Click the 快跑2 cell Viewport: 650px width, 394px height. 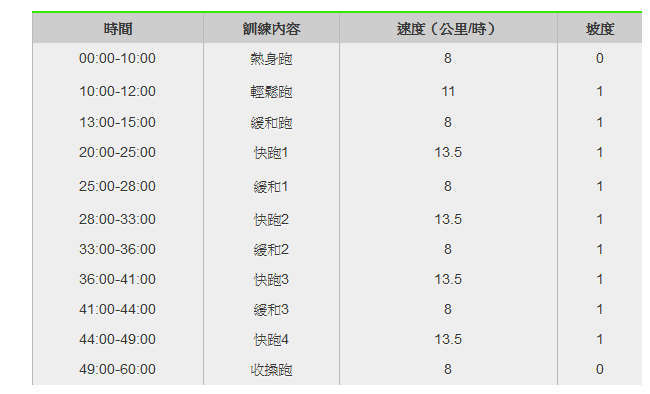(x=272, y=219)
